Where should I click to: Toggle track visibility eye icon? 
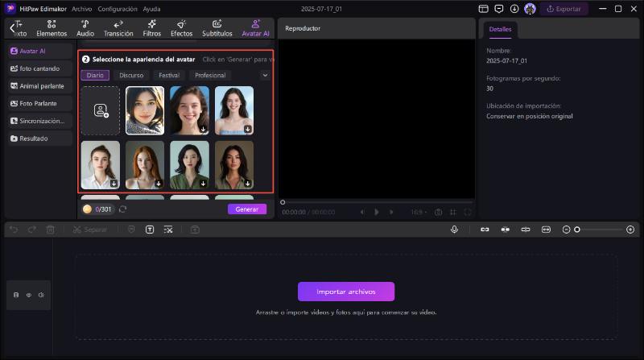[29, 295]
